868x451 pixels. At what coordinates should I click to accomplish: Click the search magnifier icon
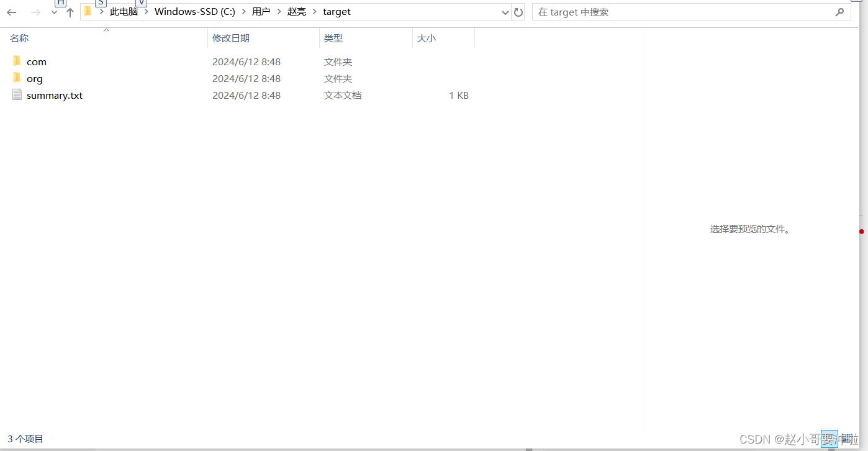(x=840, y=11)
